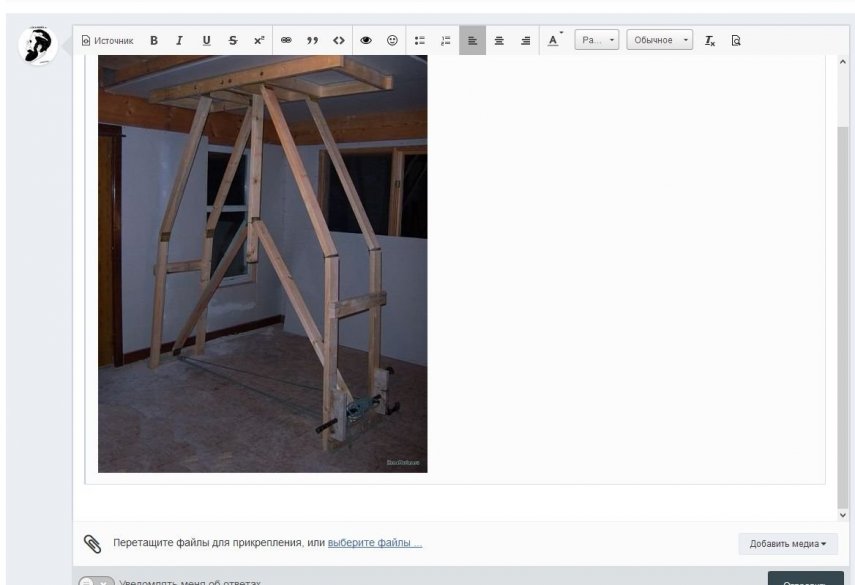Clear text formatting
855x585 pixels.
click(710, 41)
